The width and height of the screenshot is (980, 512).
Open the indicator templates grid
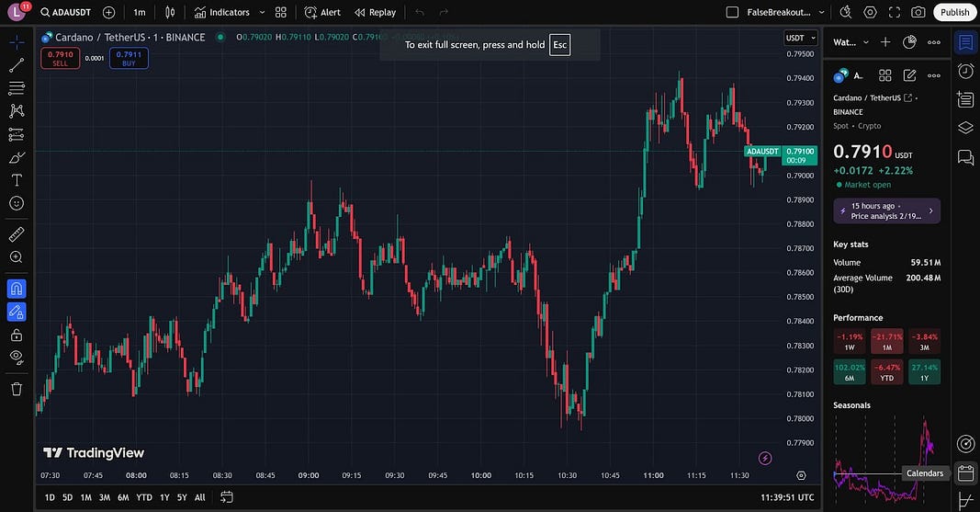281,13
